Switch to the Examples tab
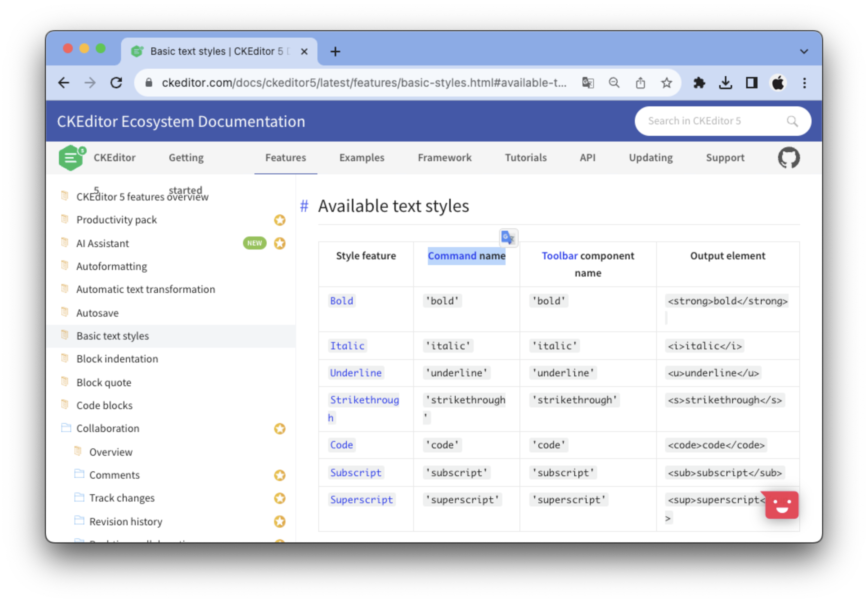The image size is (868, 603). (x=362, y=158)
